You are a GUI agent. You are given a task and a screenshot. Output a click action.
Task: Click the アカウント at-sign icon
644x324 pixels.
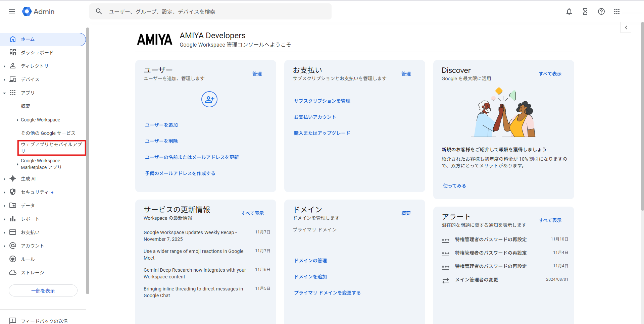point(13,246)
